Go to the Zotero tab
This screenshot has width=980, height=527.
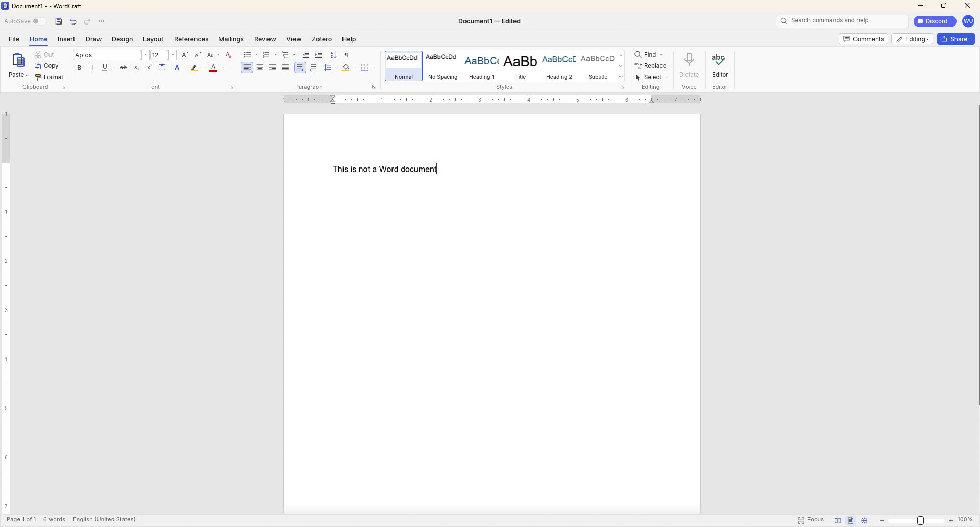pyautogui.click(x=322, y=39)
